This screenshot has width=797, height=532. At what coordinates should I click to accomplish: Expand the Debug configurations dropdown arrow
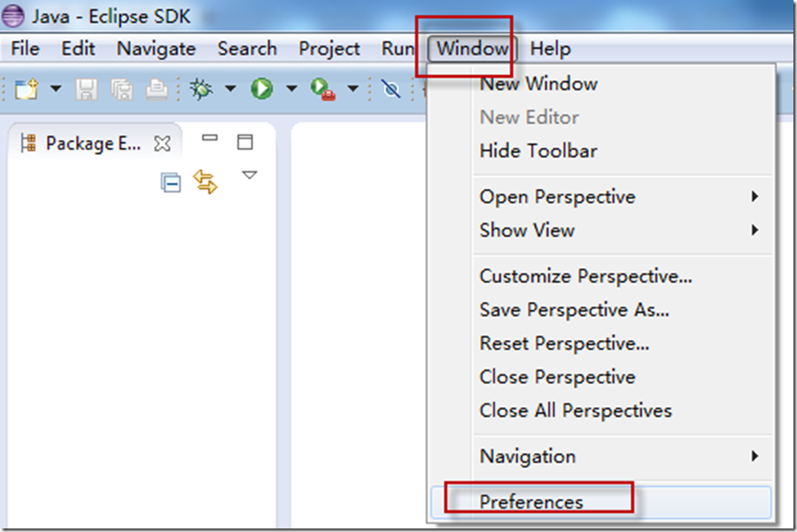(x=231, y=89)
